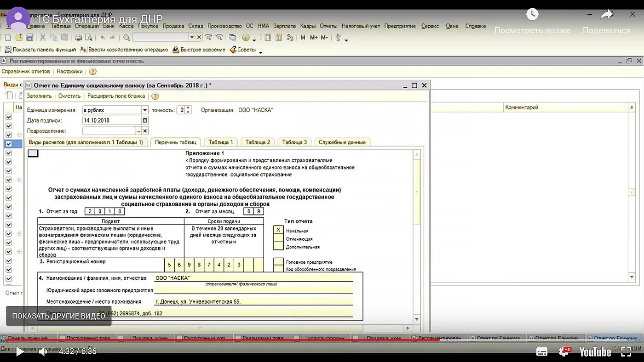This screenshot has width=644, height=362.
Task: Clear the Подразделение field with X
Action: pos(145,131)
